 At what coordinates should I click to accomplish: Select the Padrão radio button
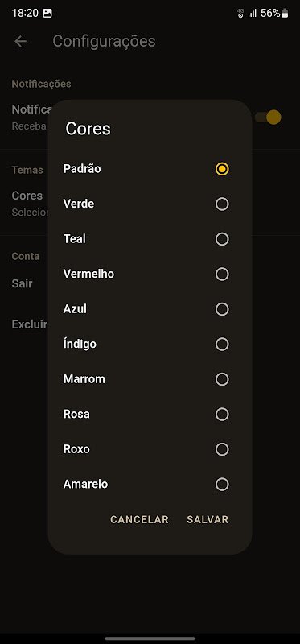coord(222,169)
